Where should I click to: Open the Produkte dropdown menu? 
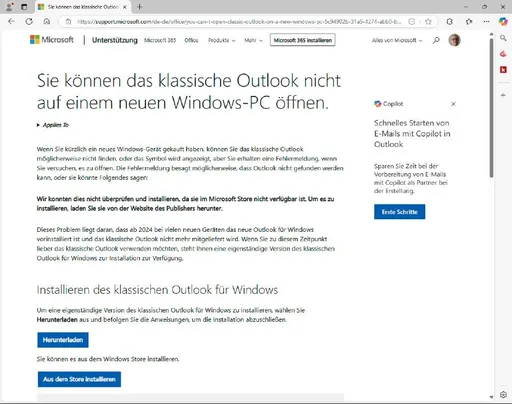click(x=222, y=40)
